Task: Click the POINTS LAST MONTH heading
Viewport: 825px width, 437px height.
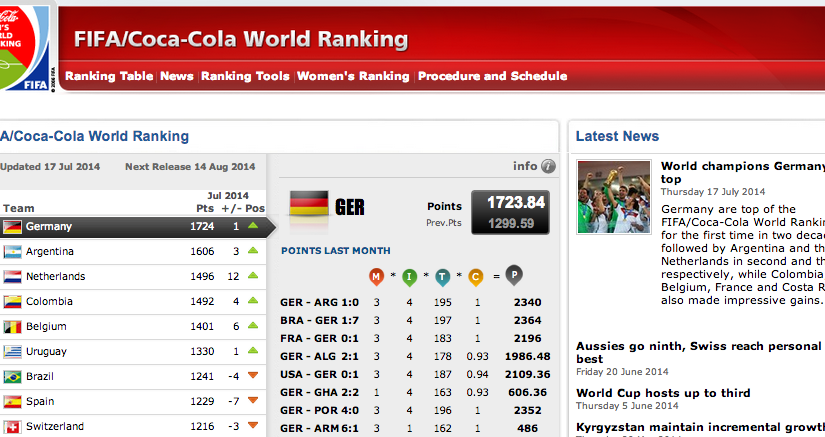Action: tap(336, 251)
